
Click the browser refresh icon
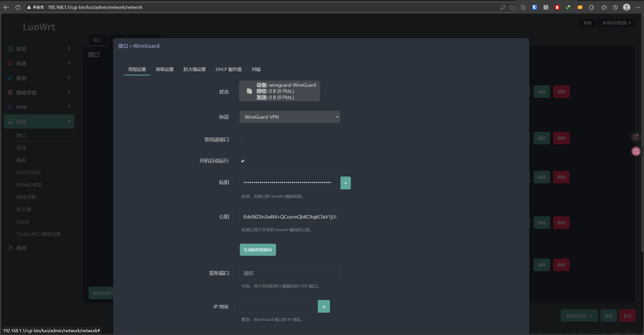(x=18, y=7)
